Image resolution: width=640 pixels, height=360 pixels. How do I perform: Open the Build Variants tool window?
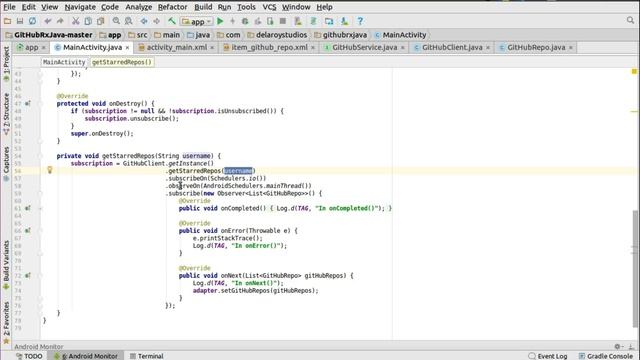6,265
